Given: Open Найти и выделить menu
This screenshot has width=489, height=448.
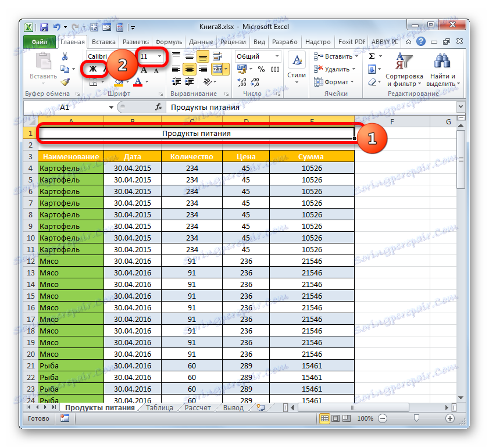Looking at the screenshot, I should click(x=442, y=70).
